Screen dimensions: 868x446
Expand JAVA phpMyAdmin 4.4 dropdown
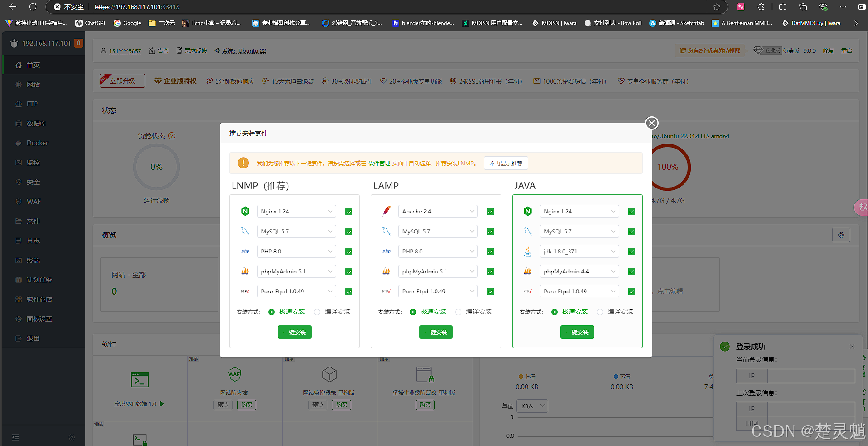tap(579, 272)
